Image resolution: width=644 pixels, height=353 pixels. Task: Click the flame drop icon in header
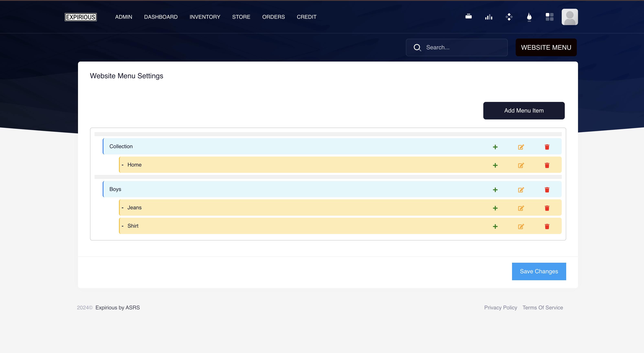point(529,17)
